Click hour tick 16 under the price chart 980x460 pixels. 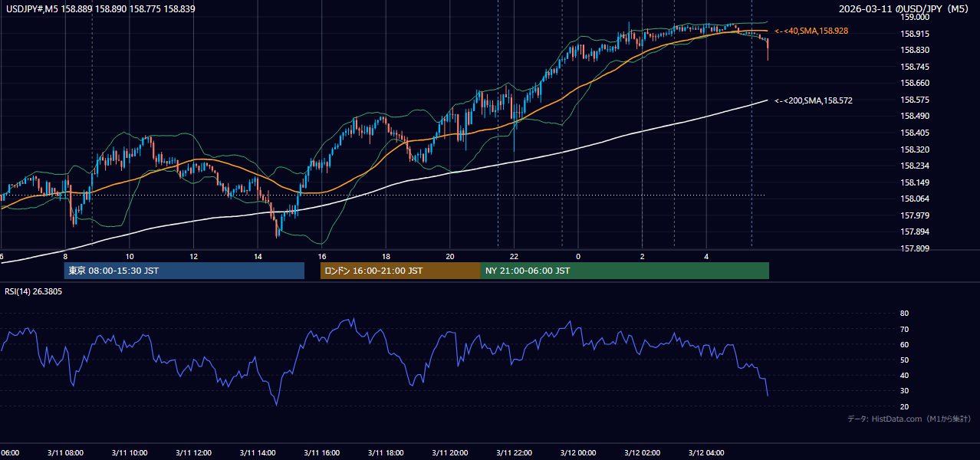coord(322,256)
